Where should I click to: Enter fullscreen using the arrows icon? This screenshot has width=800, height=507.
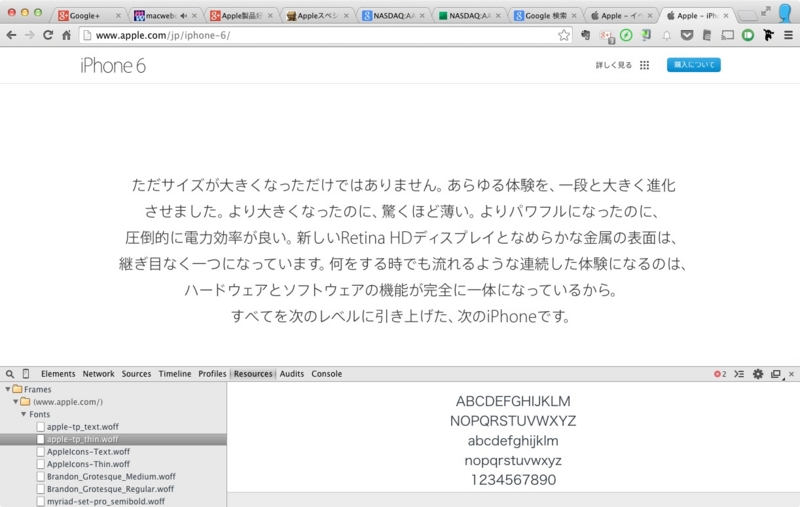(x=765, y=11)
